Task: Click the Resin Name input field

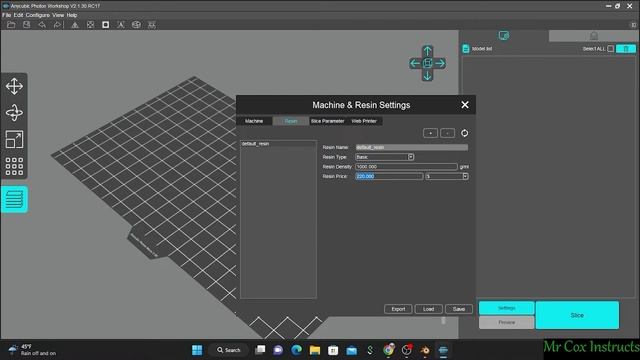Action: click(x=411, y=147)
